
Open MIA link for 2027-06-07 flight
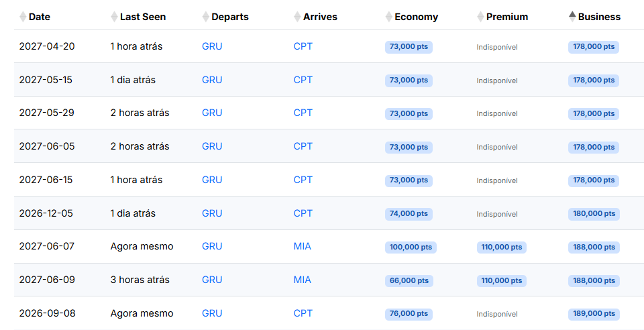pyautogui.click(x=303, y=246)
